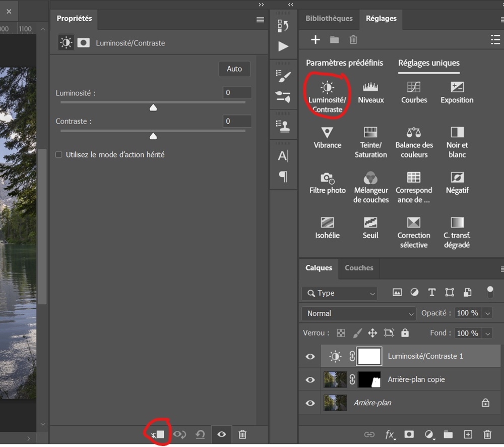Add an Exposition adjustment

(457, 93)
